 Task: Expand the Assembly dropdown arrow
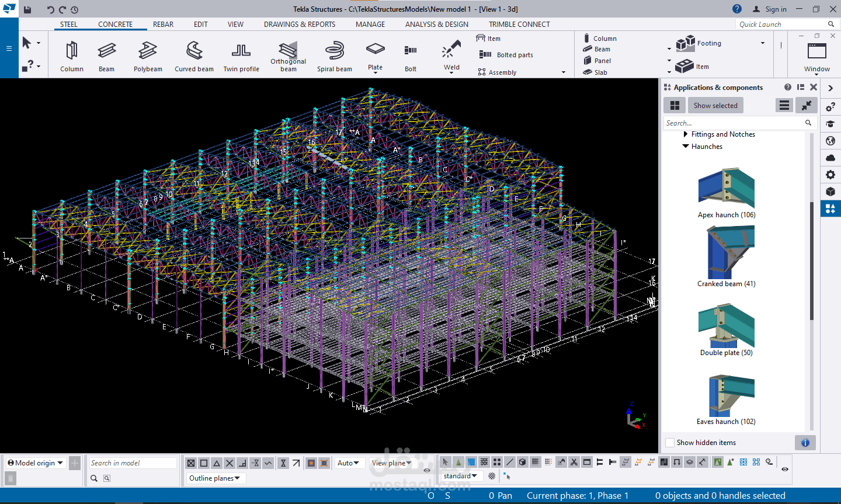click(x=564, y=72)
